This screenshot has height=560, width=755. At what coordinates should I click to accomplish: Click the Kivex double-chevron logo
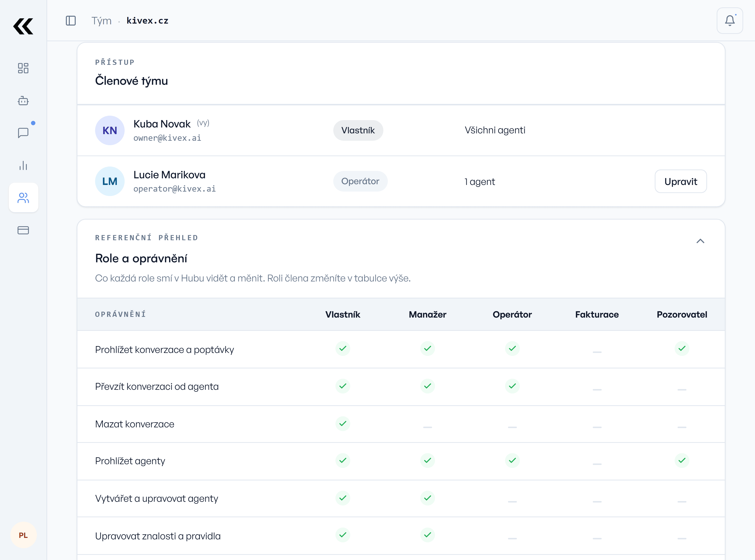23,27
